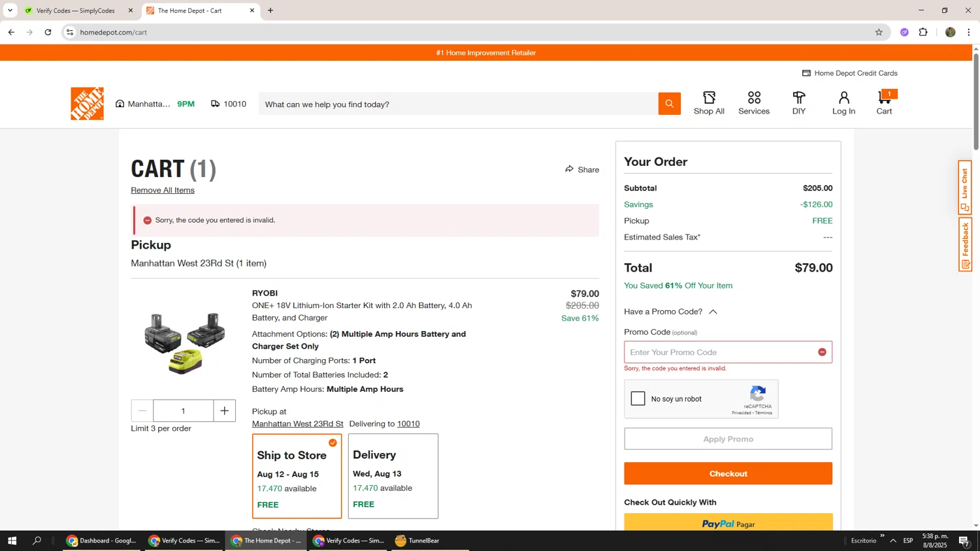980x551 pixels.
Task: Open Dashboard Google Chrome taskbar window
Action: tap(101, 541)
